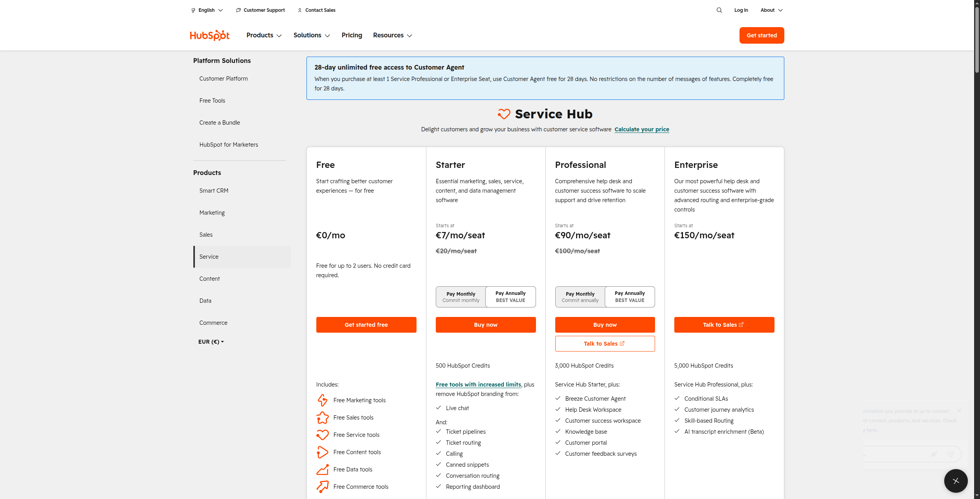Select Pay Annually for Starter plan
980x499 pixels.
tap(510, 297)
